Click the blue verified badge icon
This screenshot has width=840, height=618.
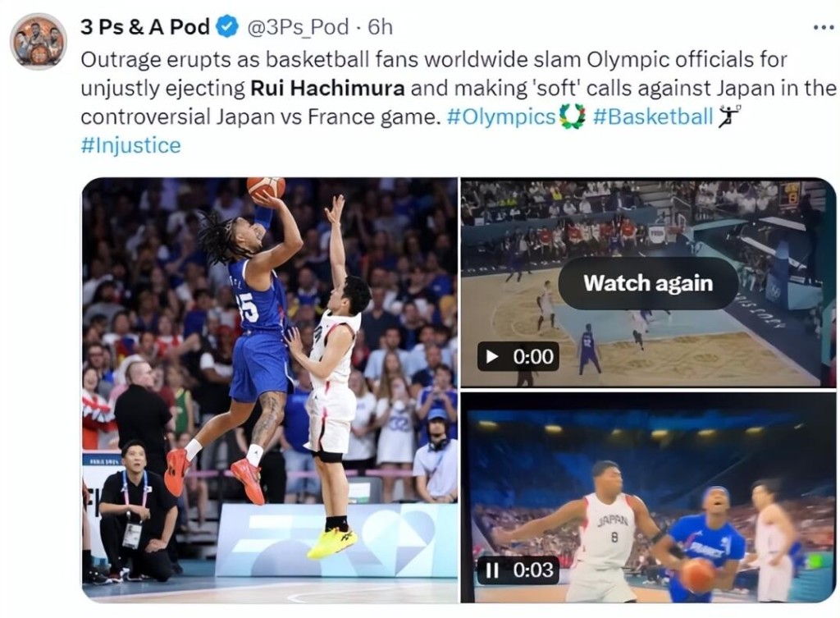pos(227,27)
